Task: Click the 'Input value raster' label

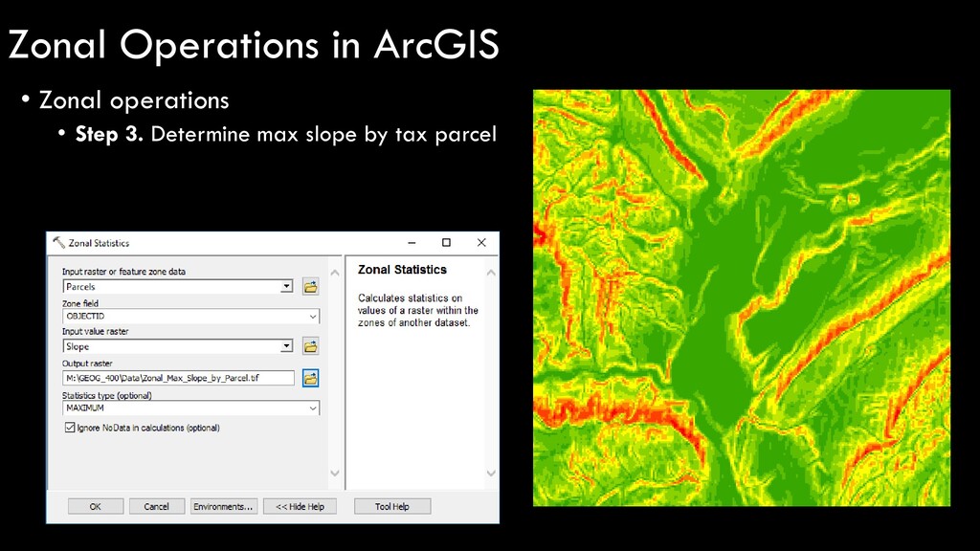Action: (x=95, y=332)
